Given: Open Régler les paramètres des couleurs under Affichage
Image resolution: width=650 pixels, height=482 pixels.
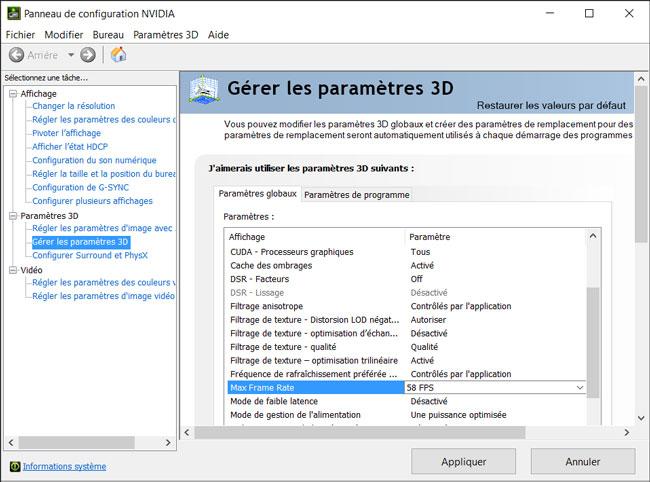Looking at the screenshot, I should point(104,120).
